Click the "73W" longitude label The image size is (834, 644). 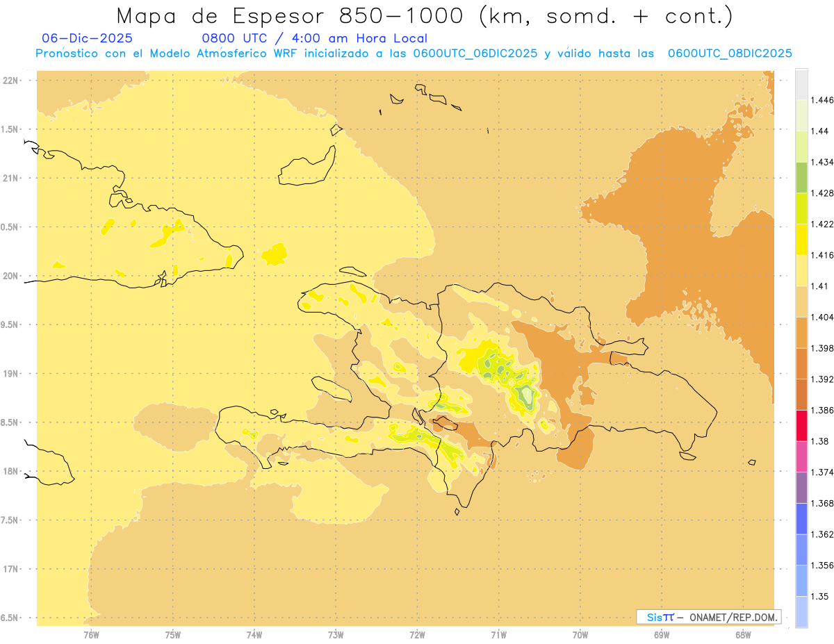point(336,634)
